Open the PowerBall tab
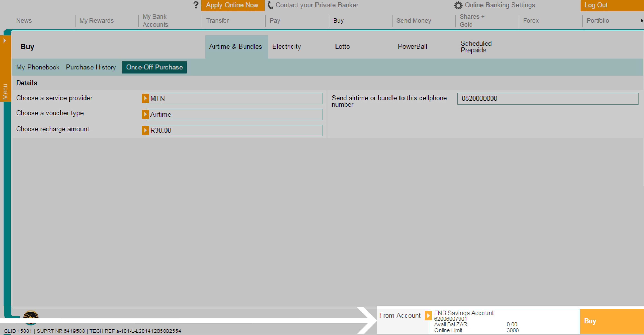The height and width of the screenshot is (335, 644). pos(412,47)
